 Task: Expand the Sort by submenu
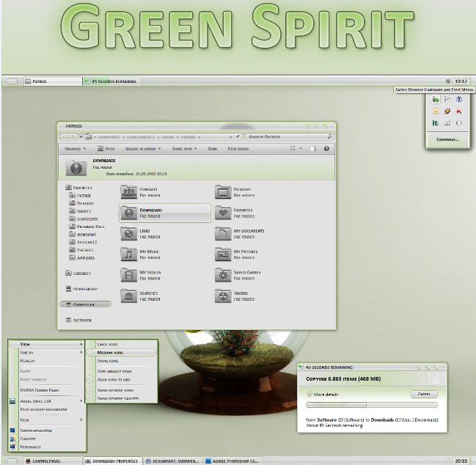click(x=47, y=352)
